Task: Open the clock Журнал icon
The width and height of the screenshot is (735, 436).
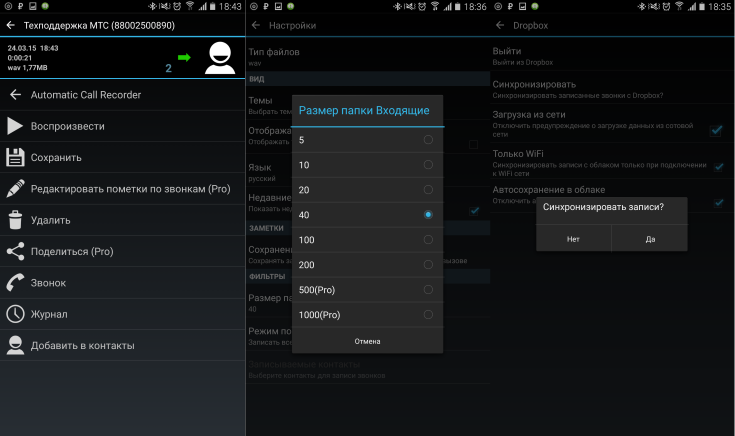Action: coord(15,314)
